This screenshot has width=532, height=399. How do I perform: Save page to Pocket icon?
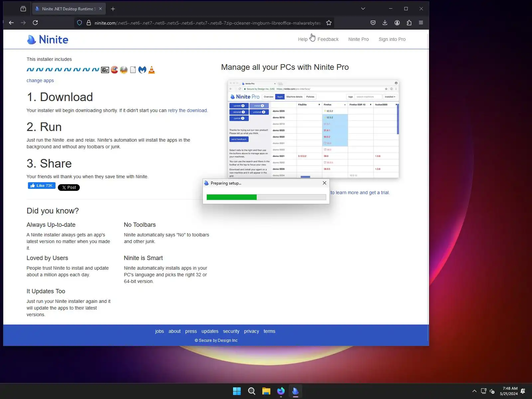point(373,23)
